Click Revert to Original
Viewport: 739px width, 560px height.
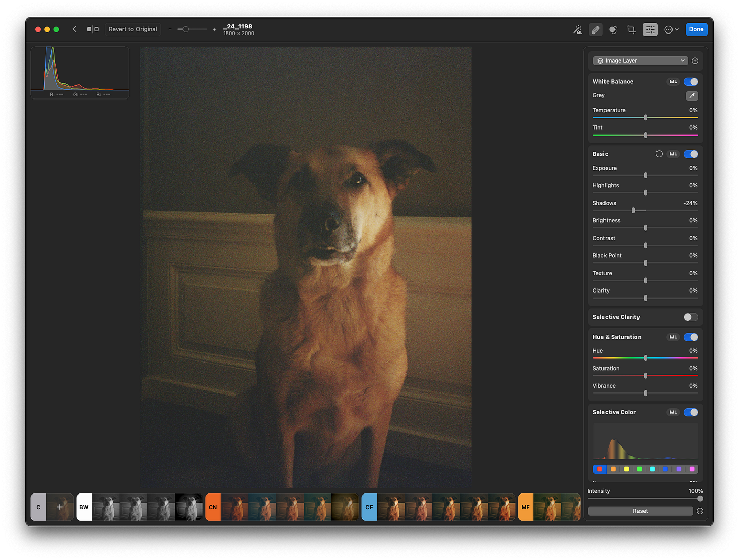[x=133, y=29]
